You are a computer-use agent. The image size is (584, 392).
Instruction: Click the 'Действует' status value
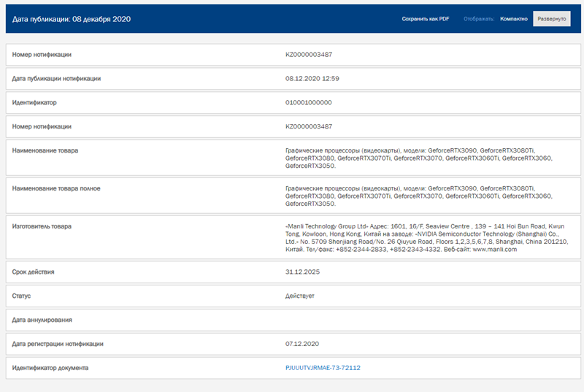[300, 296]
